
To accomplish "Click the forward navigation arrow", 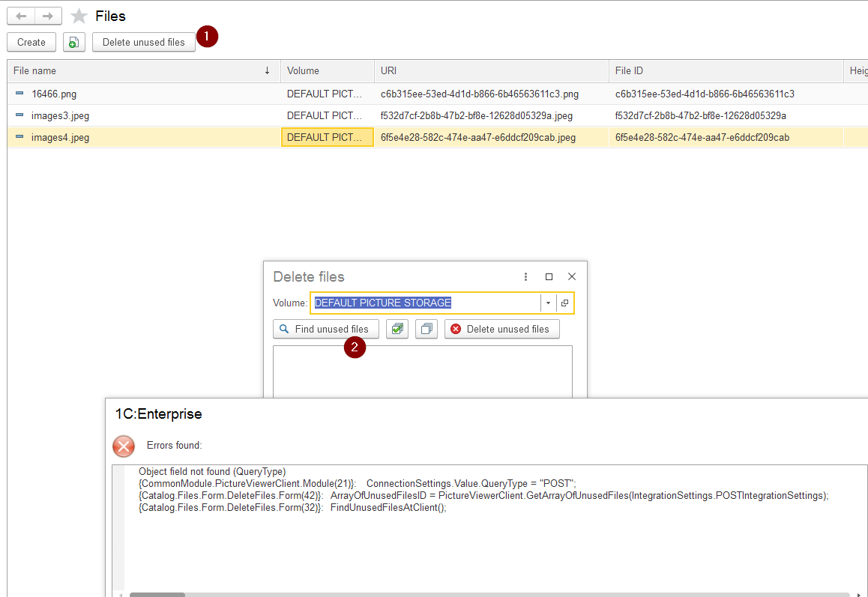I will point(46,15).
